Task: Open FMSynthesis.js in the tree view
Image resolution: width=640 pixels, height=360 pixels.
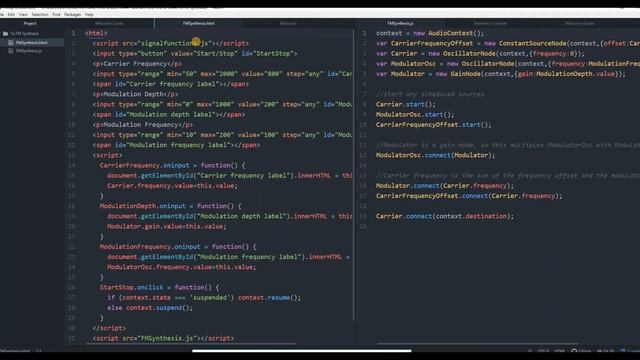Action: pos(29,51)
